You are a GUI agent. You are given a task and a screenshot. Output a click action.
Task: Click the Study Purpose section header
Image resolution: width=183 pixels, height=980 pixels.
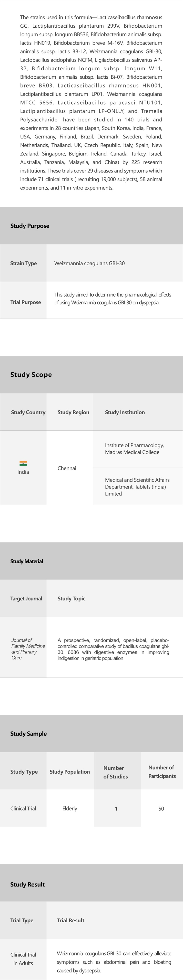click(x=30, y=226)
